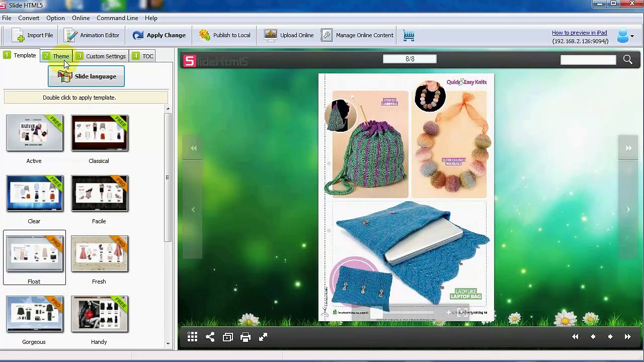Image resolution: width=644 pixels, height=362 pixels.
Task: Open Manage Online Content
Action: coord(357,35)
